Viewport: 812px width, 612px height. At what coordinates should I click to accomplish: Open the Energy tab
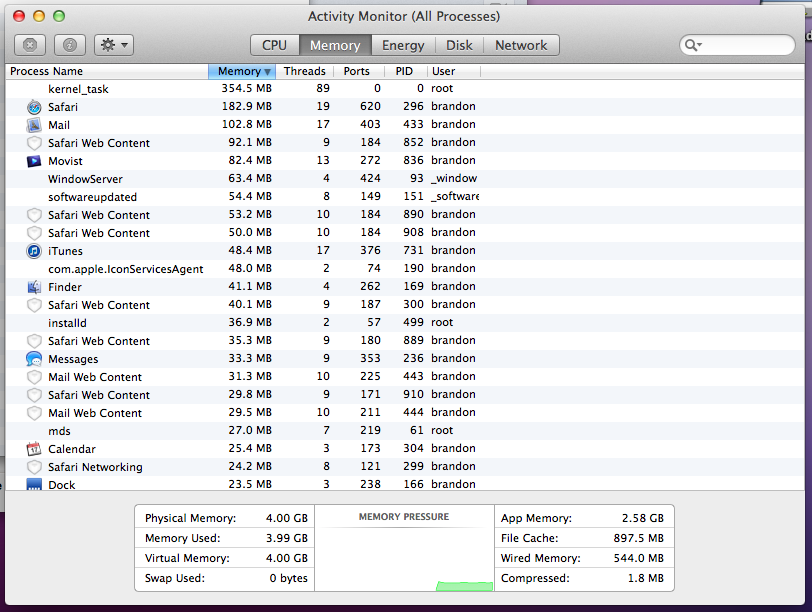pyautogui.click(x=403, y=46)
